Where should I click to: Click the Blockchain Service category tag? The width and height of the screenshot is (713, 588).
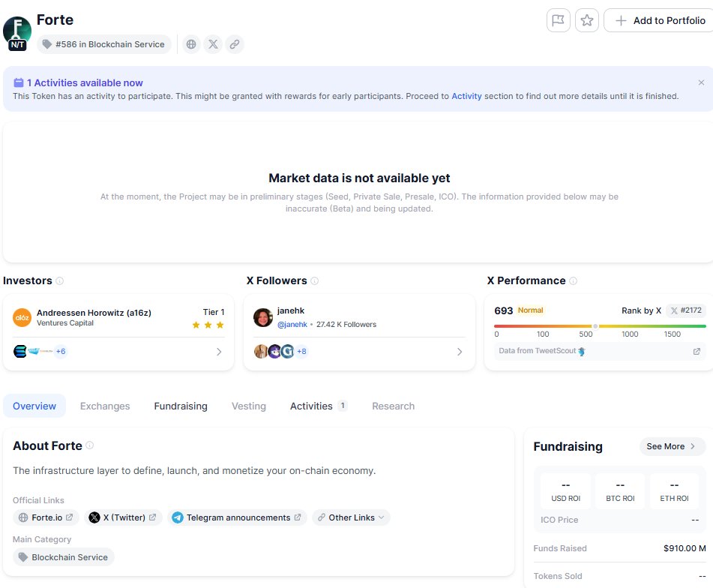pos(64,557)
